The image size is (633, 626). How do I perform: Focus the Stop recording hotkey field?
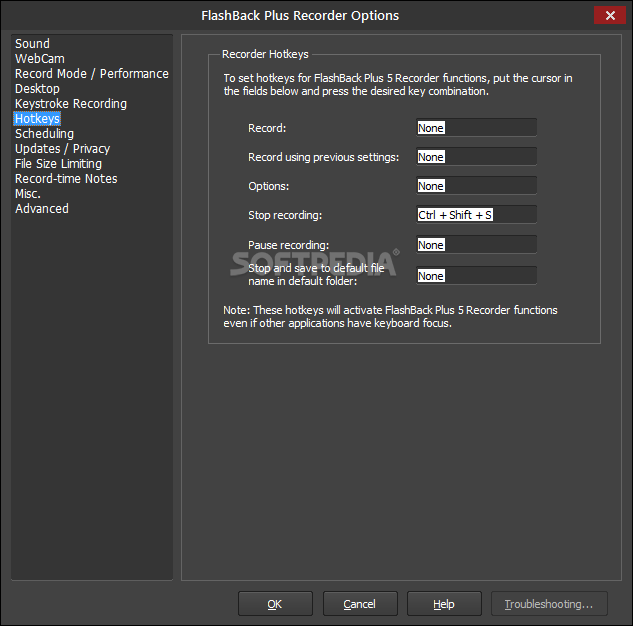pyautogui.click(x=476, y=215)
